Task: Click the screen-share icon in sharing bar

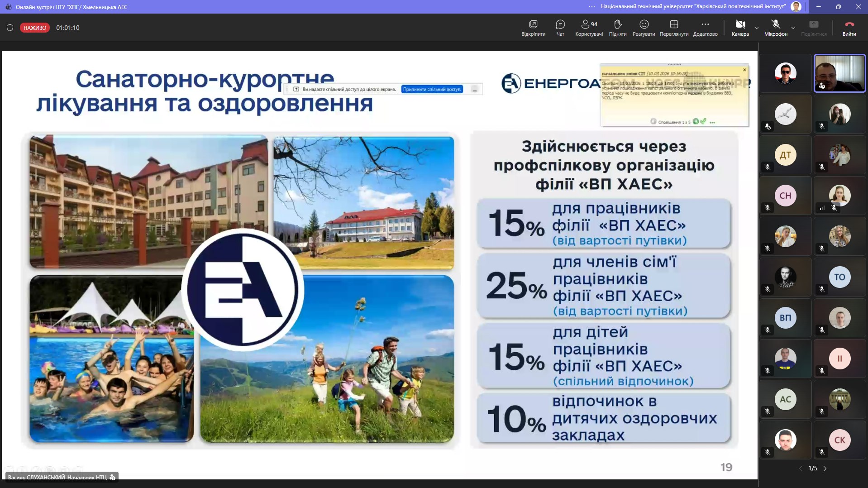Action: pos(296,89)
